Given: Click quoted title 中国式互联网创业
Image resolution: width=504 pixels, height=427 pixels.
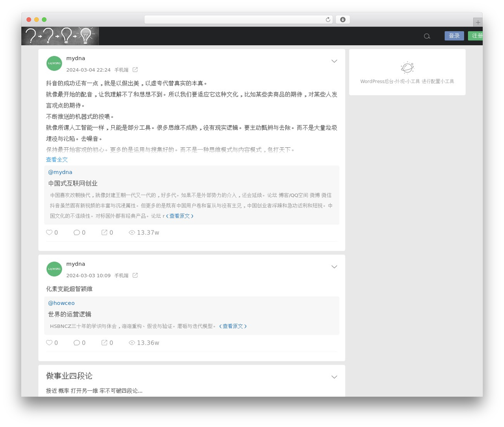Looking at the screenshot, I should (x=73, y=183).
